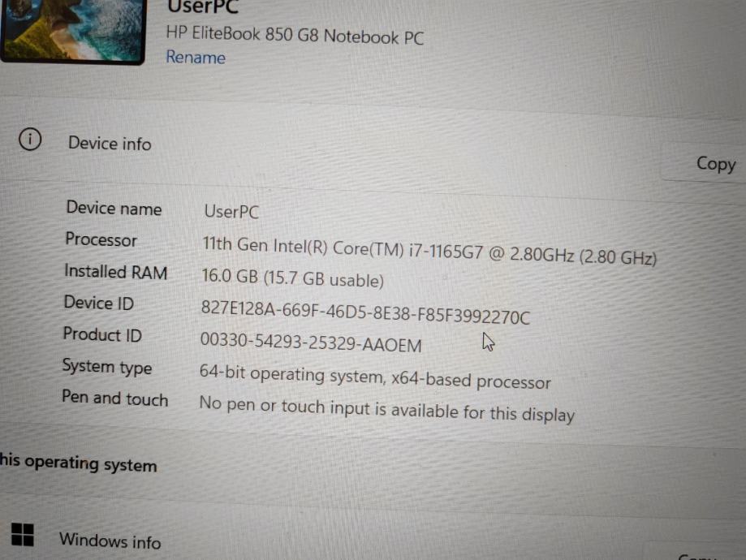Select the No pen or touch input text
Screen dimensions: 746x560
coord(386,409)
